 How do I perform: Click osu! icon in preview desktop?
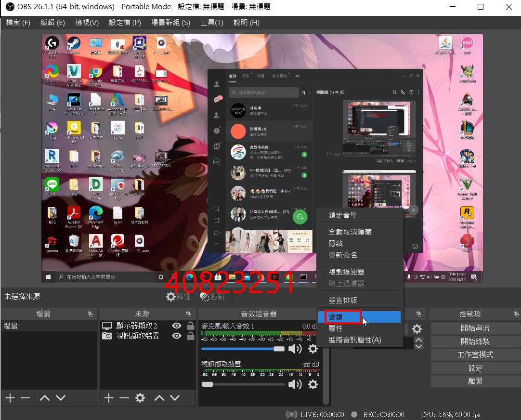click(467, 46)
